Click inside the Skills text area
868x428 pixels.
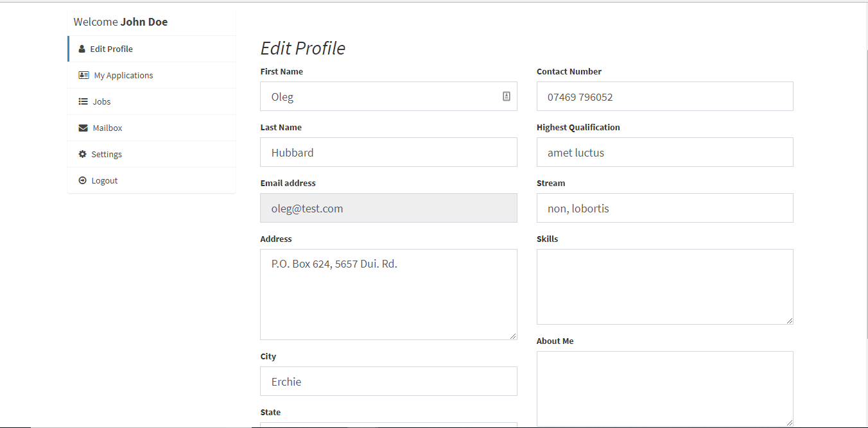click(664, 286)
